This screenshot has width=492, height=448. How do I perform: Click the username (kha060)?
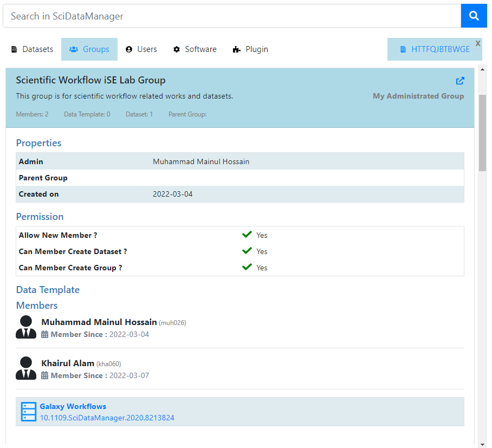pyautogui.click(x=108, y=364)
